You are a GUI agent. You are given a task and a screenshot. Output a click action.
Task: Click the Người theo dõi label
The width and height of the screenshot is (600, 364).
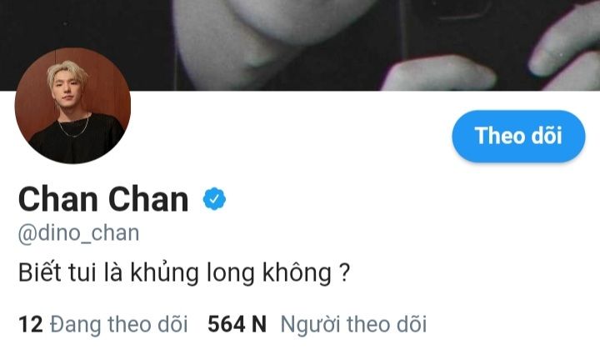click(353, 324)
